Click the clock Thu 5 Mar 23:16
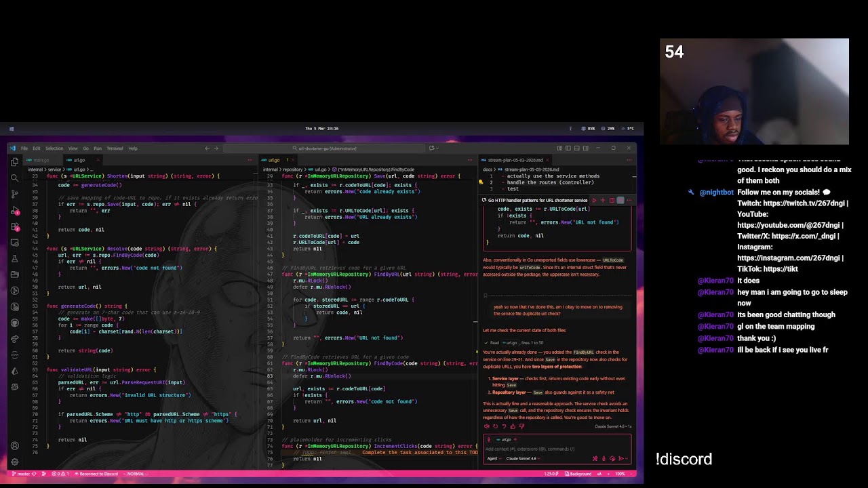 (321, 128)
